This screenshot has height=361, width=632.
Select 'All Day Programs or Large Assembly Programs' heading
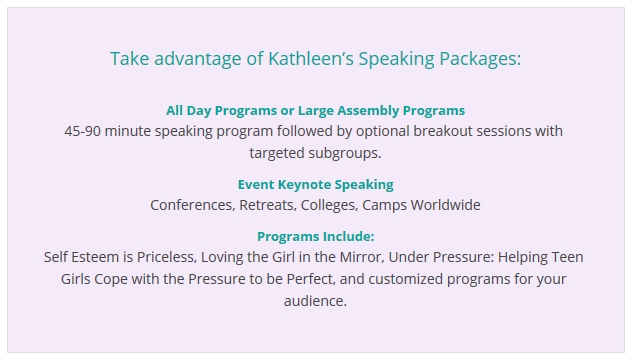click(316, 111)
